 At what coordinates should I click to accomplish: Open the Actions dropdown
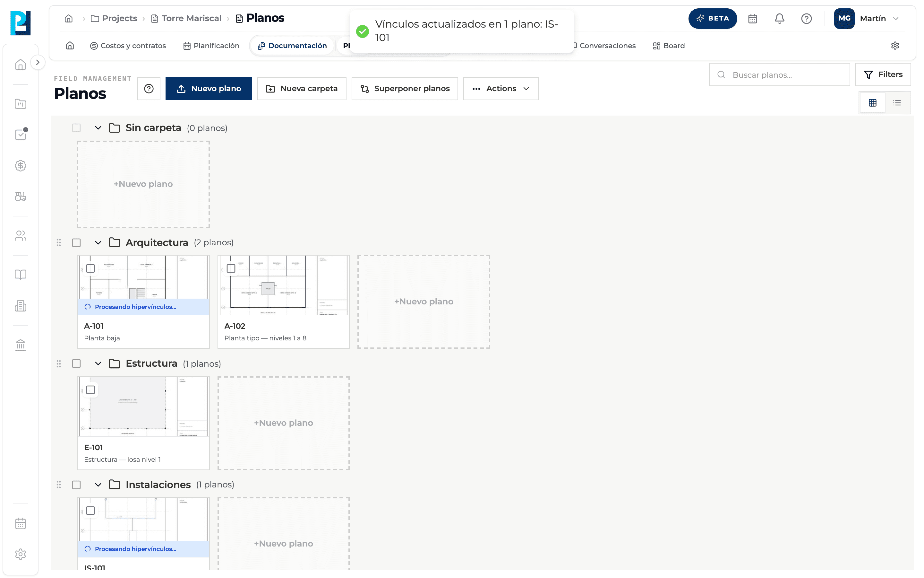[501, 89]
